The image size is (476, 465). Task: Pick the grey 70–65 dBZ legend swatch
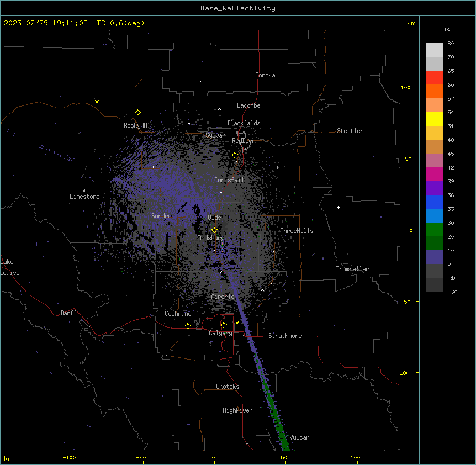tap(434, 64)
